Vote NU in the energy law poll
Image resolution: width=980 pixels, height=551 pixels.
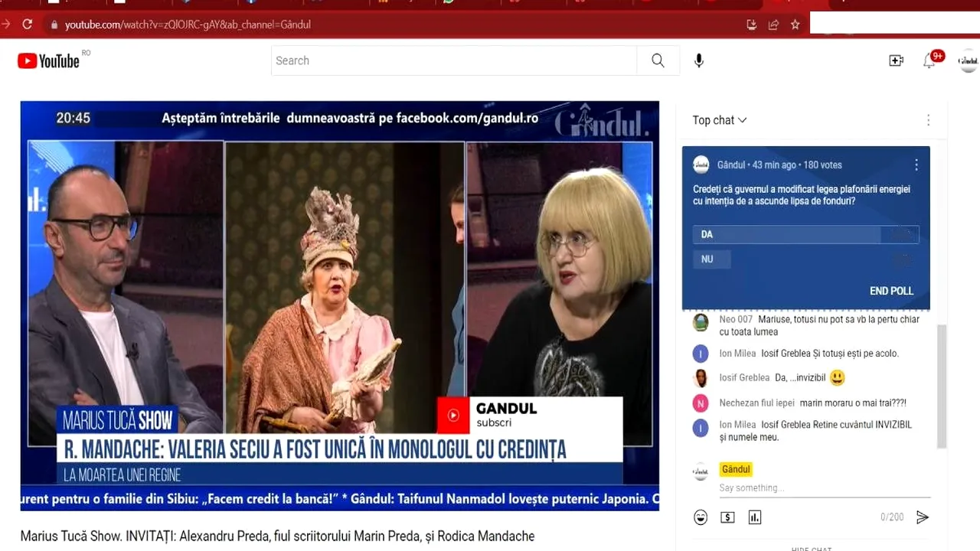(711, 259)
